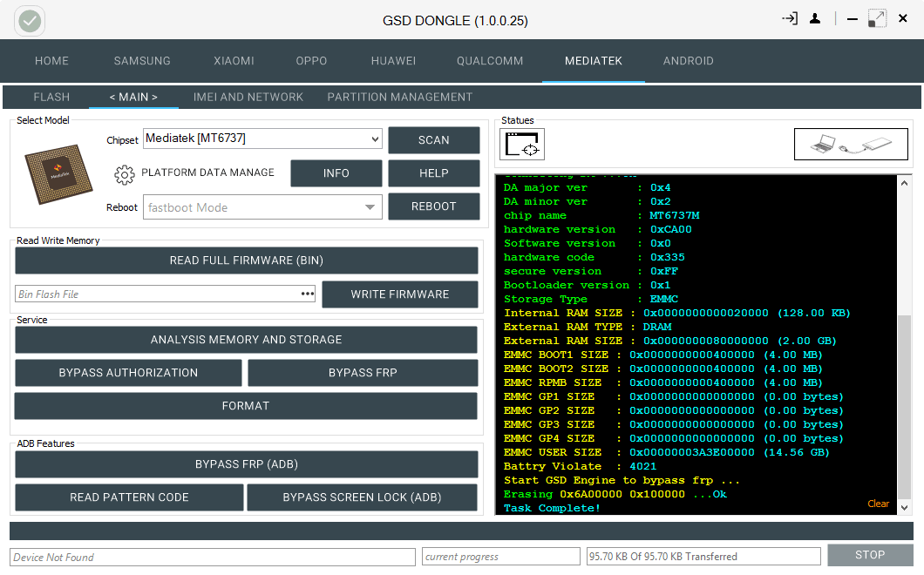Click the STOP button
This screenshot has width=924, height=575.
[870, 555]
